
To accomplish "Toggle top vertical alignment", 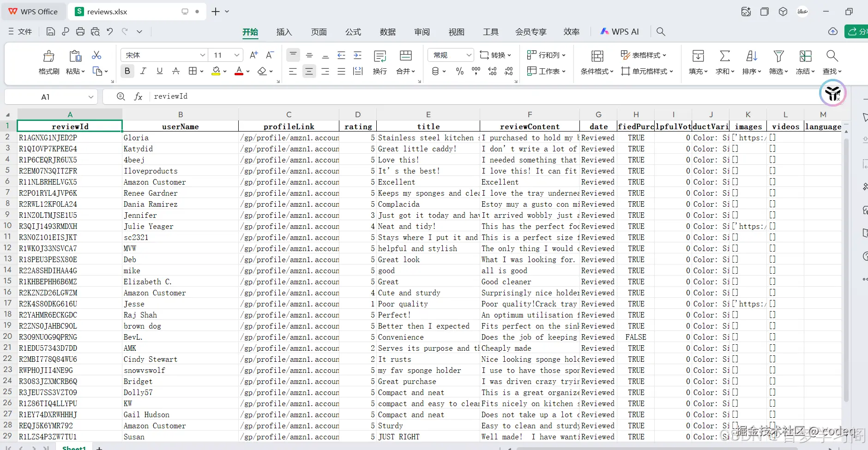I will (x=293, y=55).
